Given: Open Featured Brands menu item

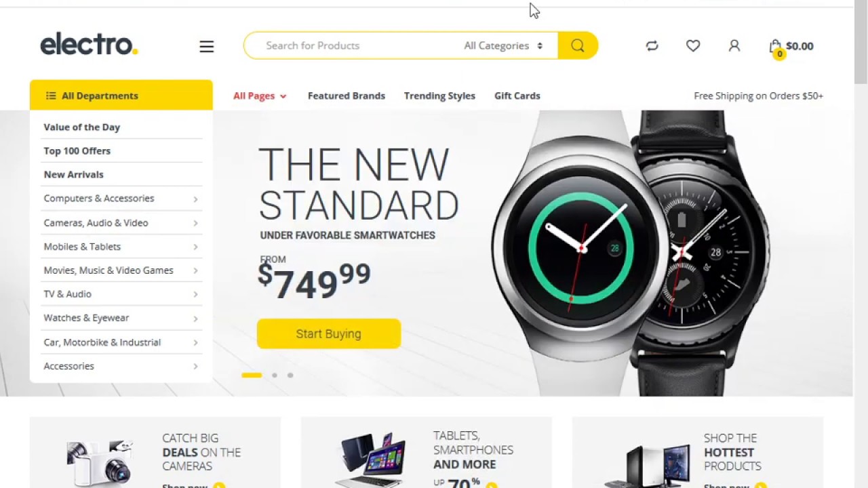Looking at the screenshot, I should 347,96.
